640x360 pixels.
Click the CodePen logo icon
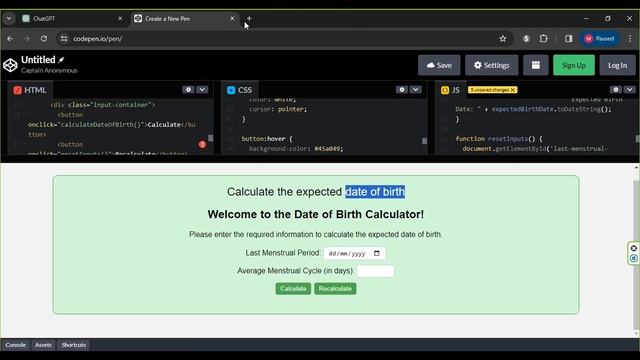pyautogui.click(x=10, y=65)
